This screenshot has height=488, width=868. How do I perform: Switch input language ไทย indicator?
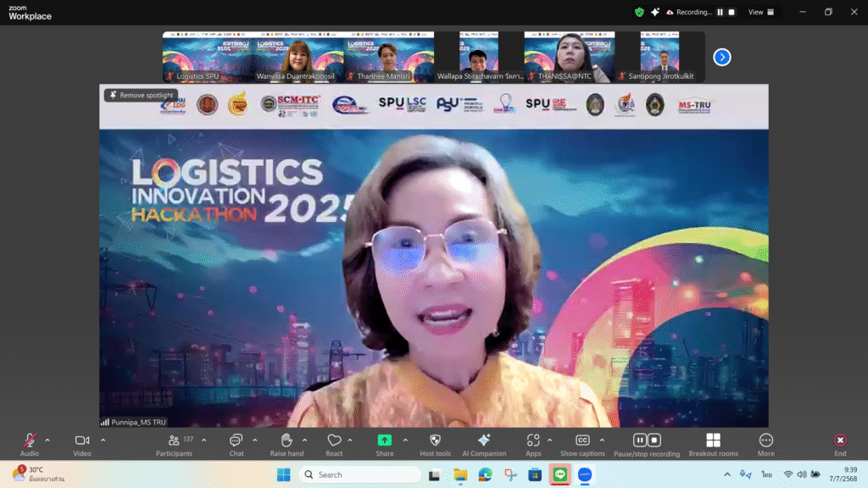[x=766, y=474]
